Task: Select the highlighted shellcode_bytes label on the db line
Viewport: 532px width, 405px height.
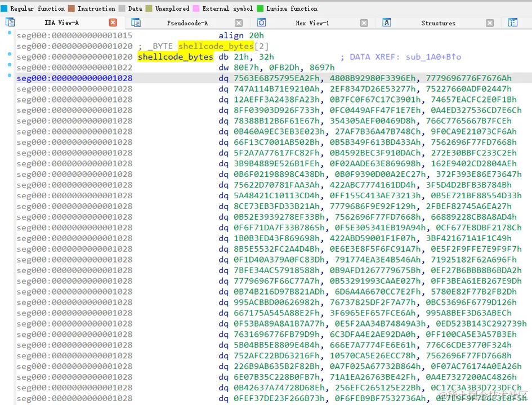Action: tap(176, 57)
